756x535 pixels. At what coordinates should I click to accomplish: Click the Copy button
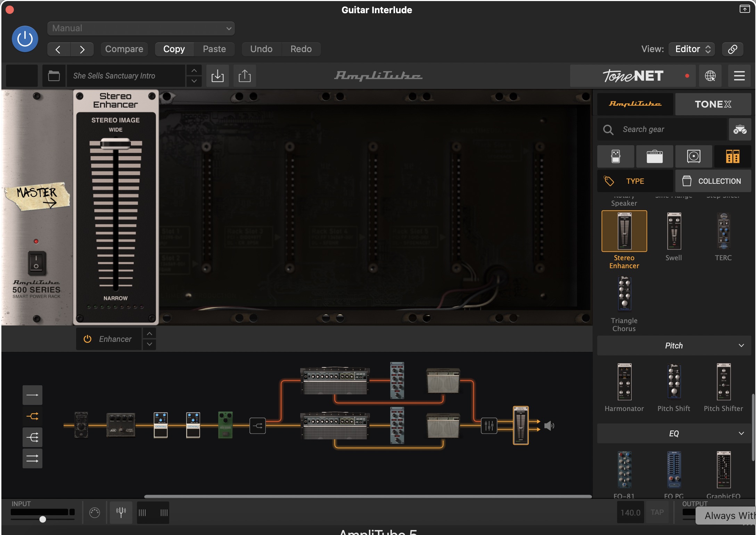[174, 49]
